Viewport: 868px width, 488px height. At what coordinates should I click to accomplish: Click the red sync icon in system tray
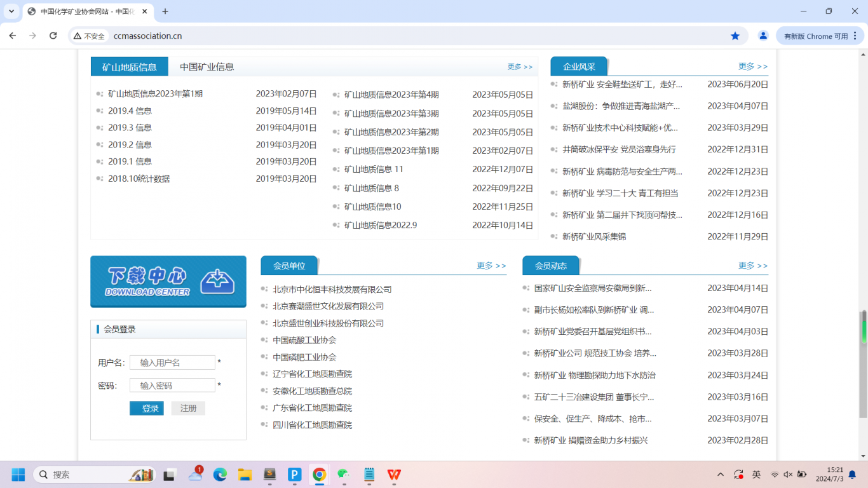point(738,475)
